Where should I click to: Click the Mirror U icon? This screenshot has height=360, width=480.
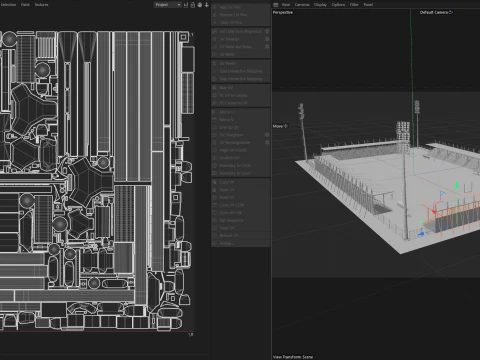(x=215, y=112)
